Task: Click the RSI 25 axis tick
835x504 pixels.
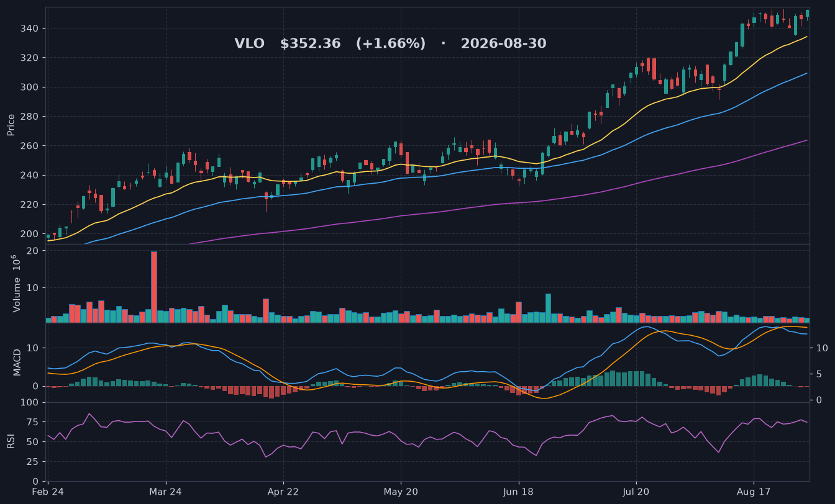Action: point(34,462)
